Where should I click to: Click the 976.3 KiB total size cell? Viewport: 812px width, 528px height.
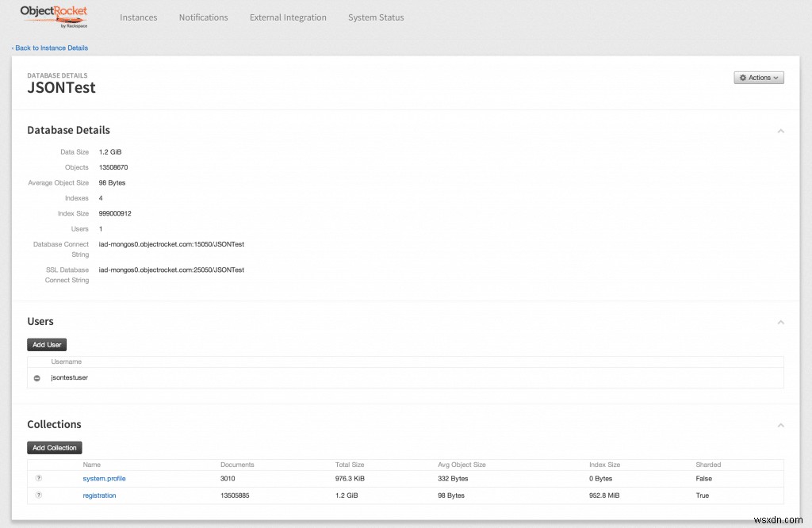tap(350, 478)
